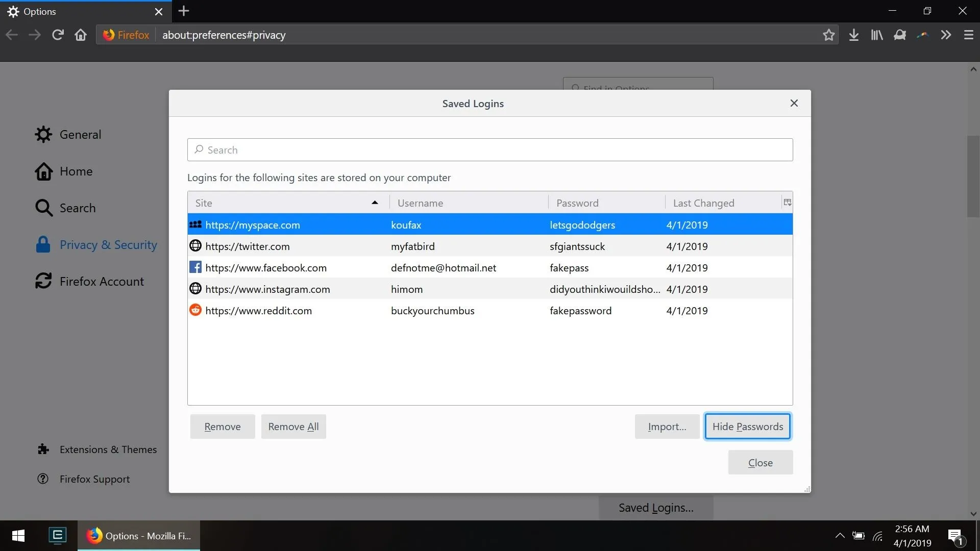Click the Firefox Support help icon
Image resolution: width=980 pixels, height=551 pixels.
[44, 479]
